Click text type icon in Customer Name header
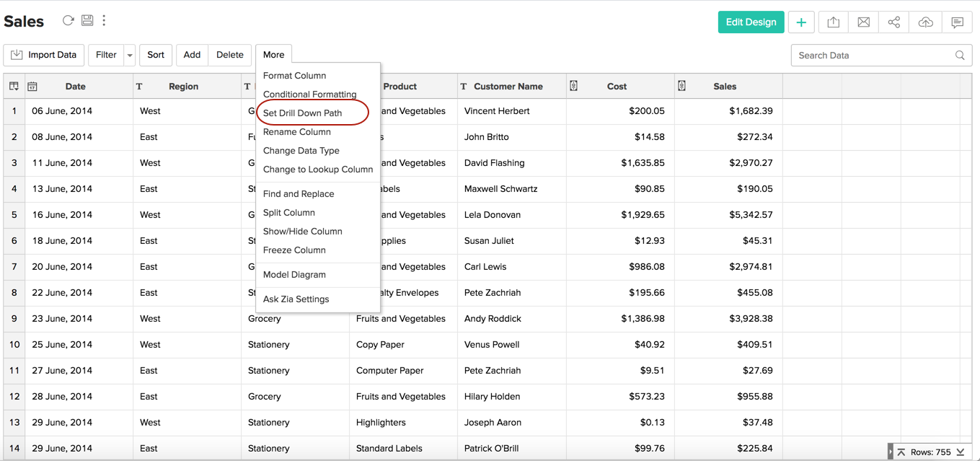The width and height of the screenshot is (980, 461). point(464,87)
